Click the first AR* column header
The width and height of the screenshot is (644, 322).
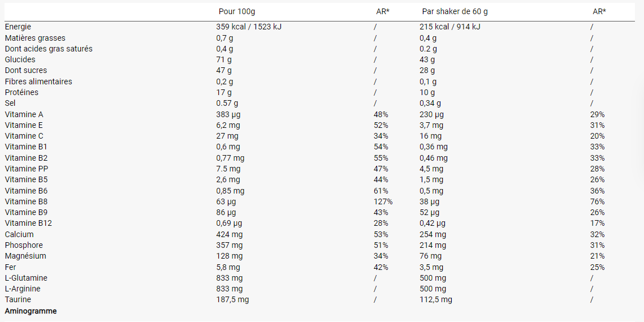pyautogui.click(x=382, y=11)
